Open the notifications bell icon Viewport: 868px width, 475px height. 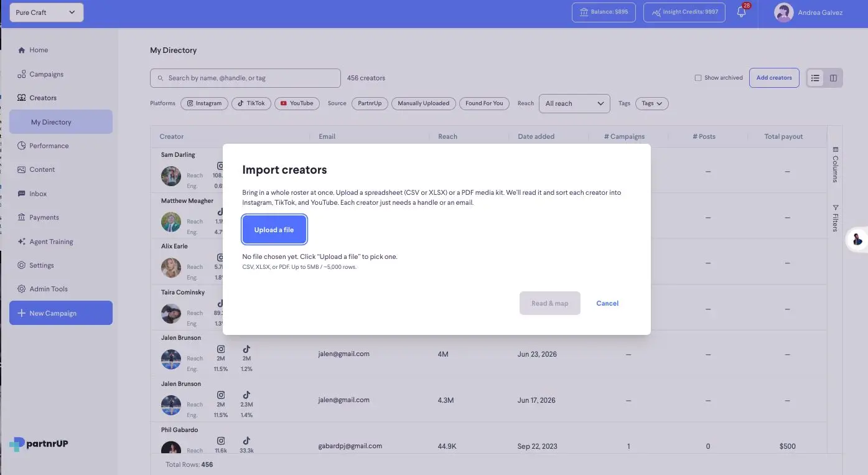741,12
